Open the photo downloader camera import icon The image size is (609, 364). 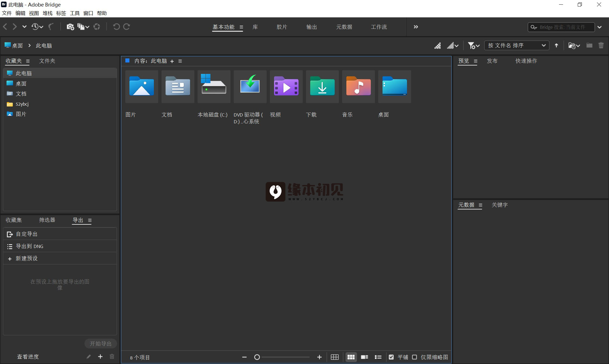pyautogui.click(x=70, y=27)
